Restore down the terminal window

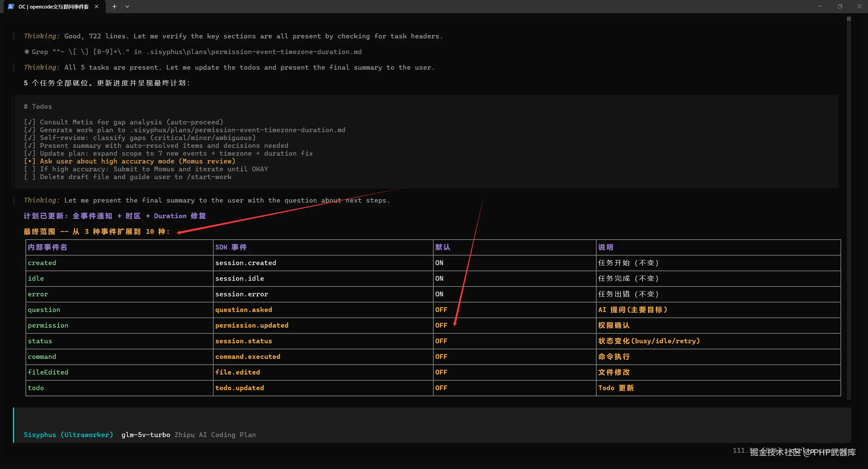(x=840, y=6)
